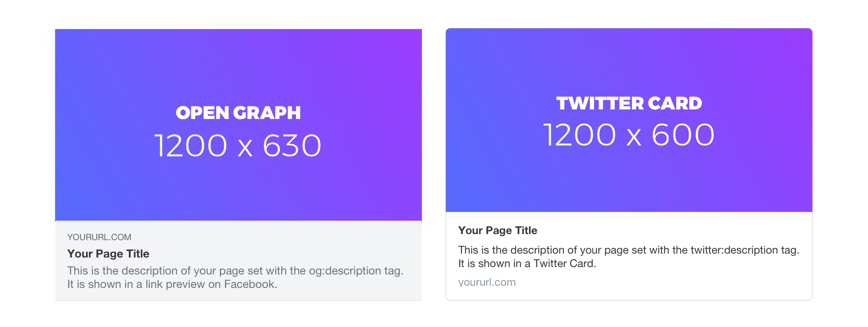This screenshot has height=327, width=868.
Task: Click the yoururl.com link in Twitter card
Action: [487, 282]
